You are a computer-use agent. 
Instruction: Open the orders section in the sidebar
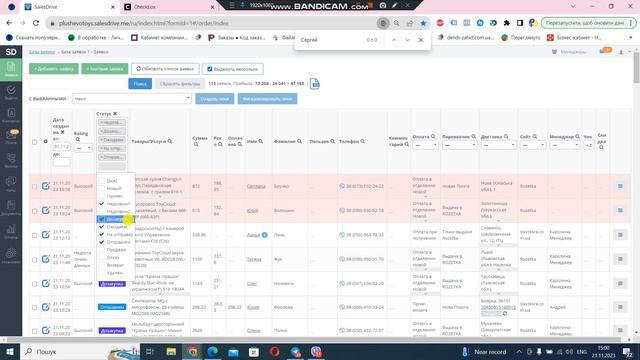11,69
